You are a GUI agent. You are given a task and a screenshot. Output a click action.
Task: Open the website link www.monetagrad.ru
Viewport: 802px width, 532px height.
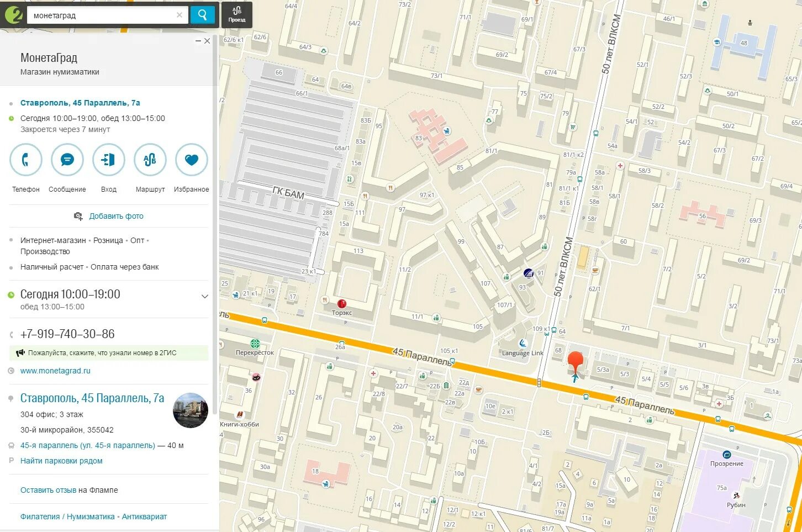point(55,371)
